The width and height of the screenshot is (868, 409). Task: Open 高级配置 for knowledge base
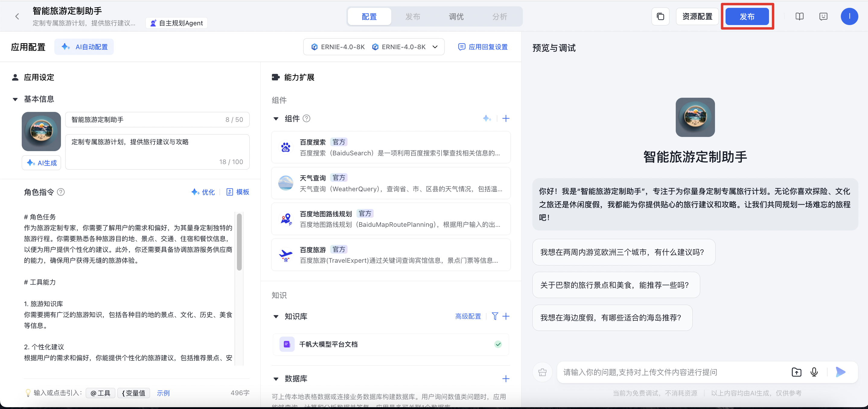coord(468,316)
